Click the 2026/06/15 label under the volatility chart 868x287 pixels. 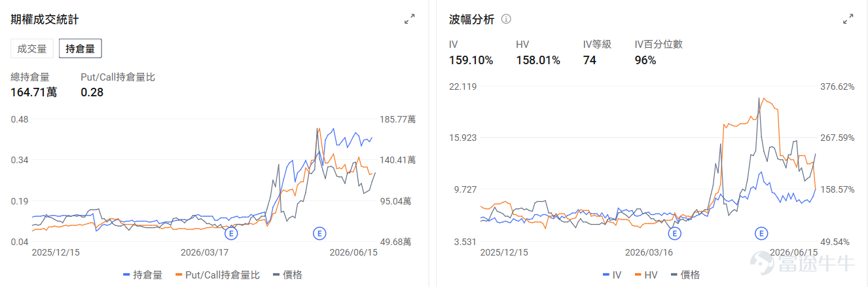pos(793,252)
